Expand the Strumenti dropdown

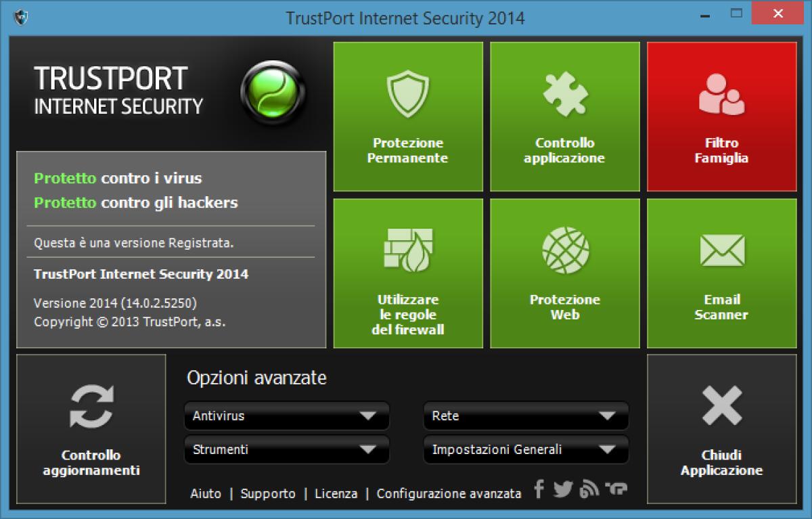point(286,449)
